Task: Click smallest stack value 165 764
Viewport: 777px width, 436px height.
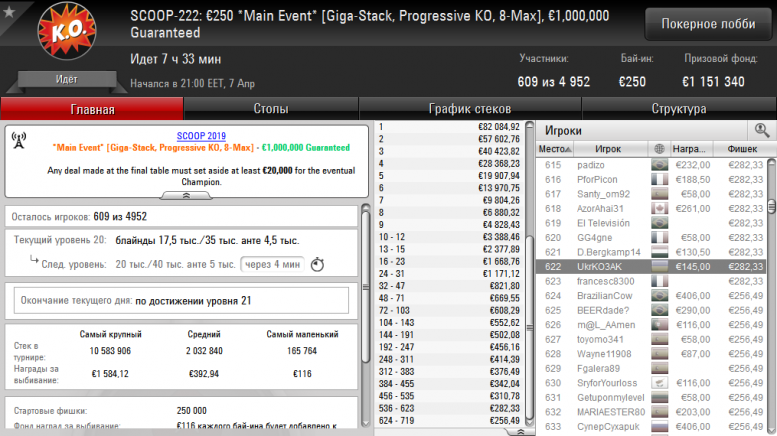Action: pyautogui.click(x=302, y=351)
